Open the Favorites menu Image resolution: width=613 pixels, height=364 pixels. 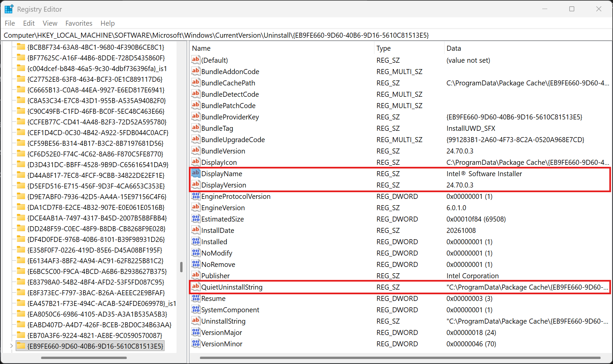click(x=79, y=23)
